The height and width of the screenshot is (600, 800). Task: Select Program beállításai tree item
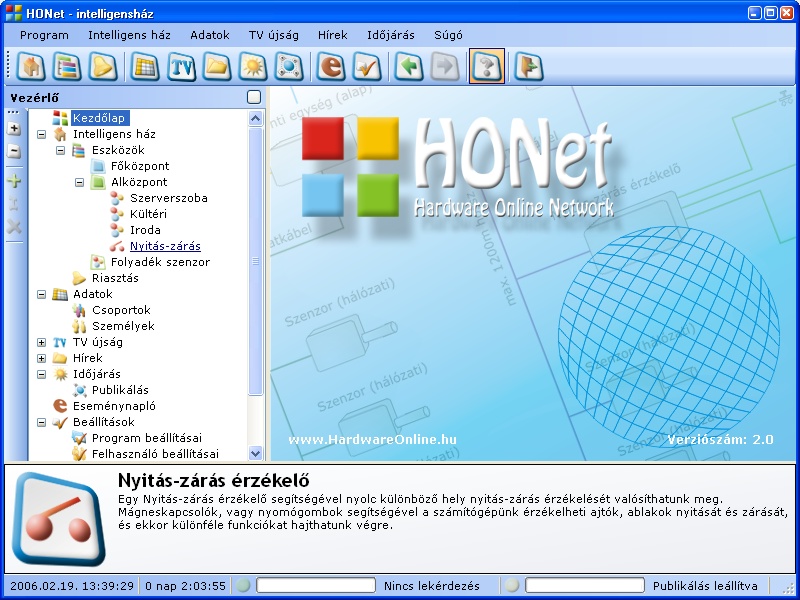146,438
